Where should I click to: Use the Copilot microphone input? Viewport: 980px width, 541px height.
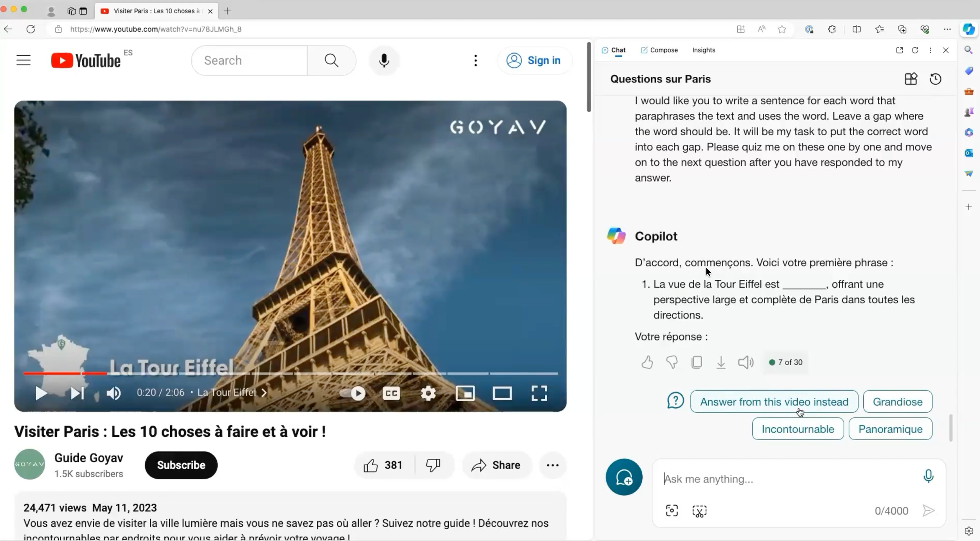928,476
